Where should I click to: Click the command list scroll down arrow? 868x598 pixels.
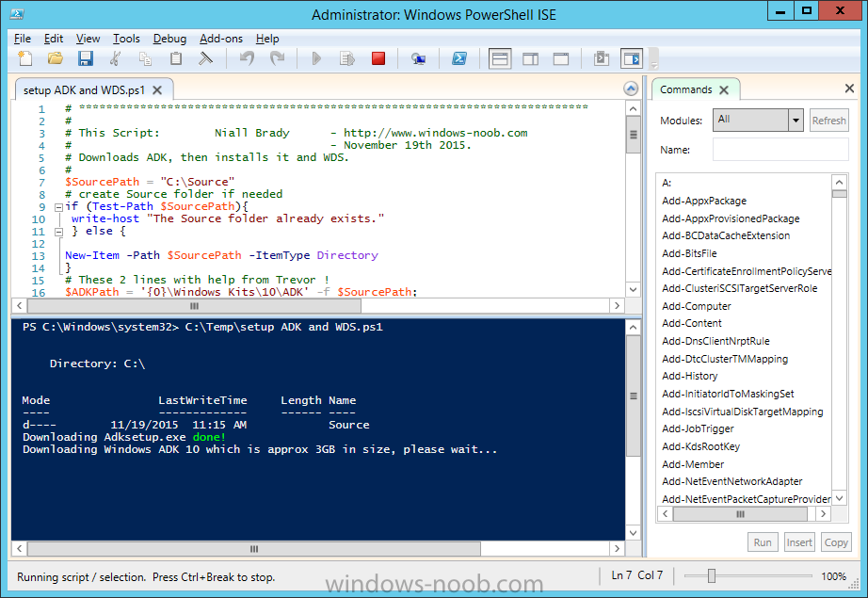[839, 498]
